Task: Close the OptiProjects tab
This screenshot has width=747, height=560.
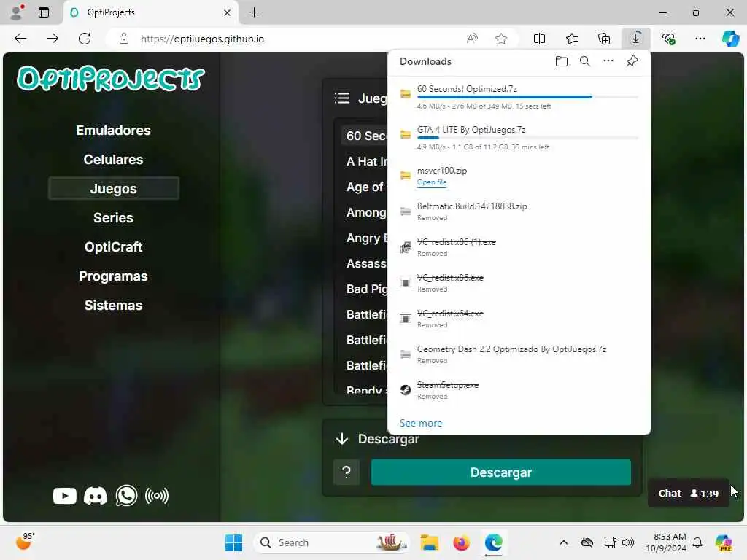Action: click(228, 13)
